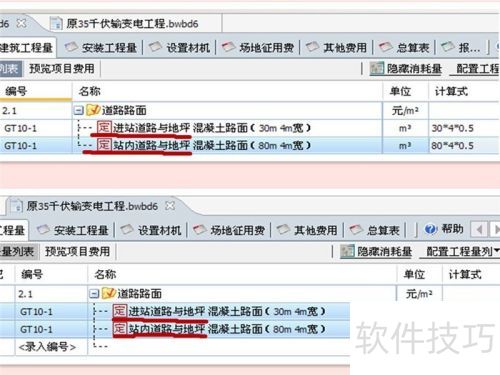
Task: Click the 设置材机 tab icon in the bottom window
Action: coord(127,230)
